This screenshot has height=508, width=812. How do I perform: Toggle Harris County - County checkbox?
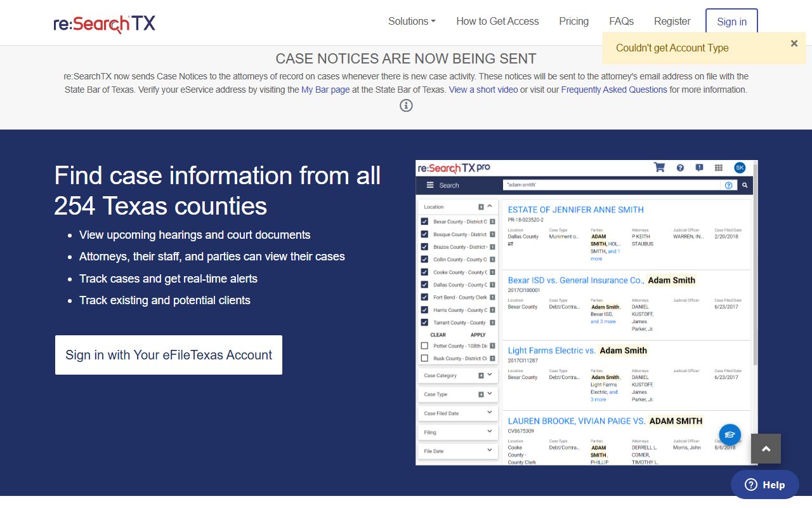[425, 310]
